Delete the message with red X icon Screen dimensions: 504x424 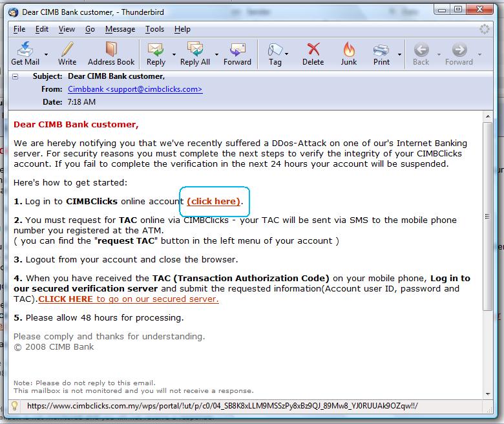[313, 50]
